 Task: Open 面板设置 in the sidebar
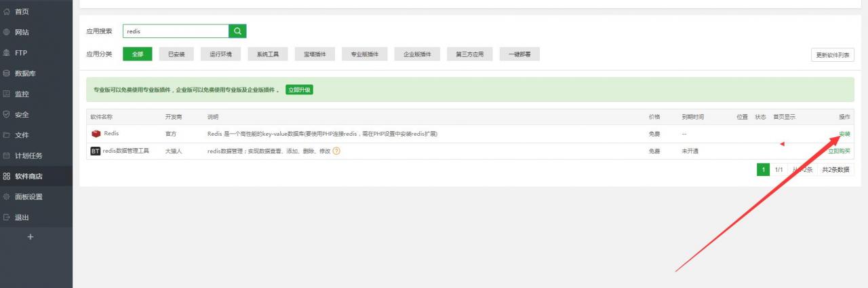pyautogui.click(x=36, y=197)
